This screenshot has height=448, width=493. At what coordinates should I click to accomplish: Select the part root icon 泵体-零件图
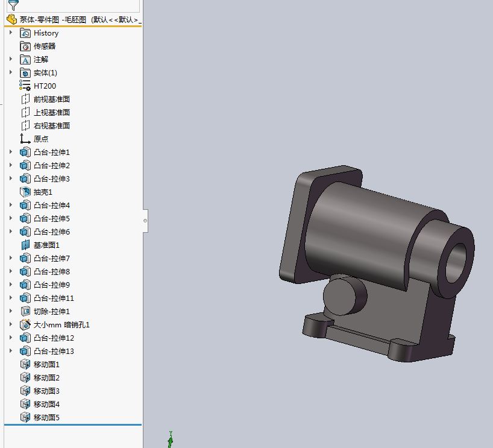11,19
